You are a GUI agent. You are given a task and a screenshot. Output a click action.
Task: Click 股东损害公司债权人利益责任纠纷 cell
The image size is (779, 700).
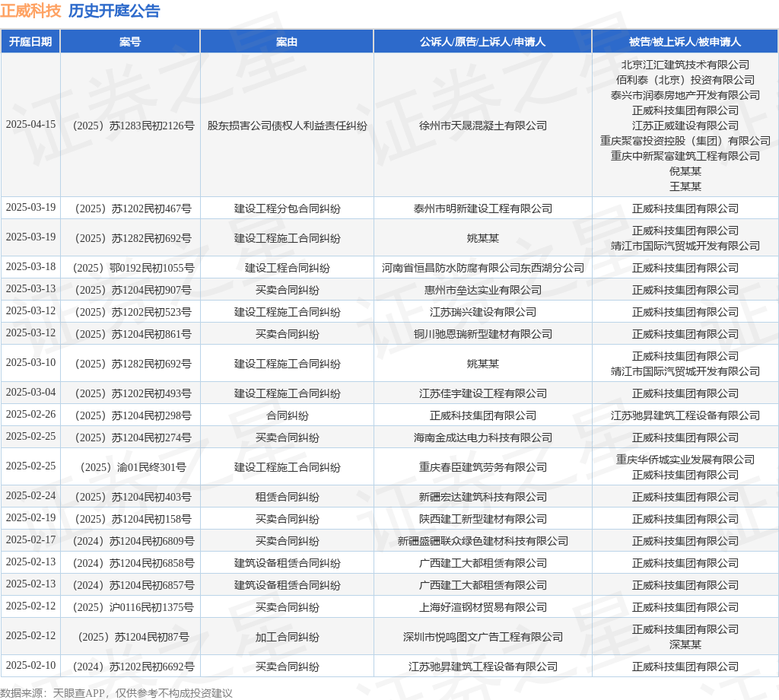287,126
